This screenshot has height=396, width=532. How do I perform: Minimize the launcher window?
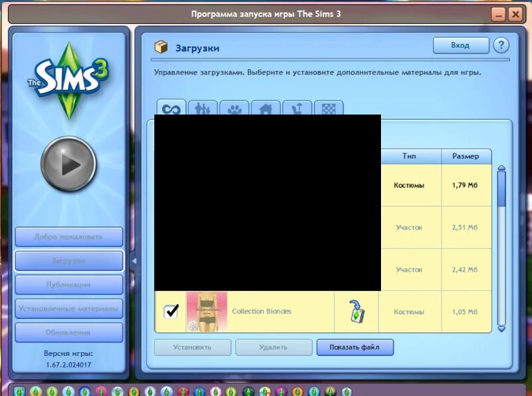[498, 15]
